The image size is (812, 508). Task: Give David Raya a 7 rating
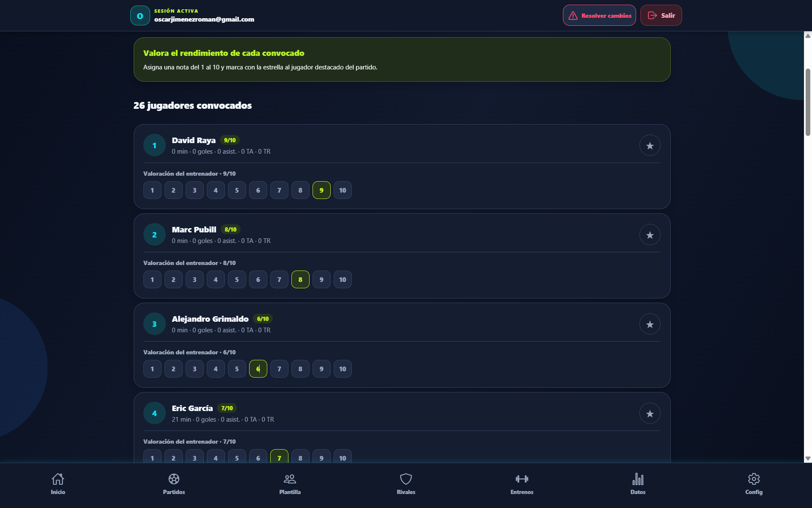pos(279,190)
